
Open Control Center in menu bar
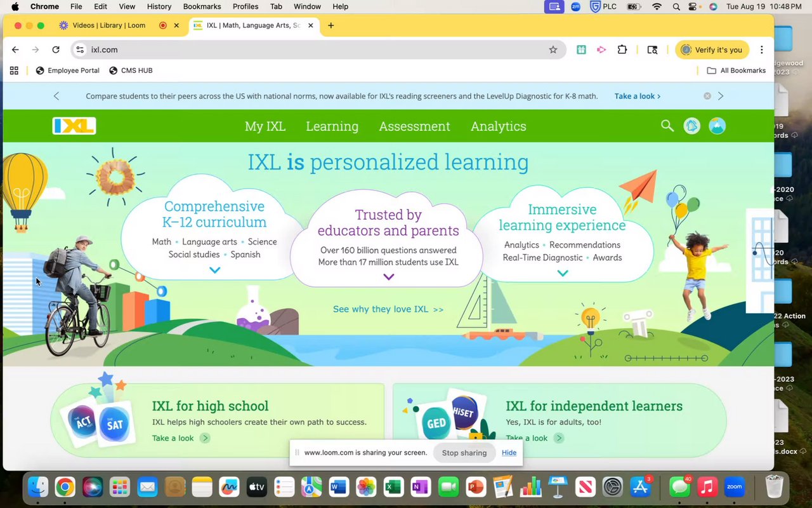click(x=692, y=6)
